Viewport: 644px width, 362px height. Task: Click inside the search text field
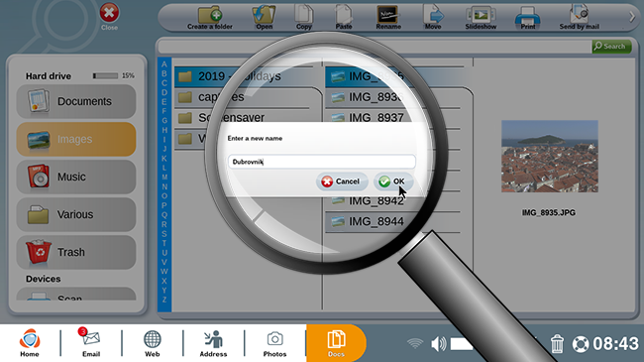(x=375, y=47)
